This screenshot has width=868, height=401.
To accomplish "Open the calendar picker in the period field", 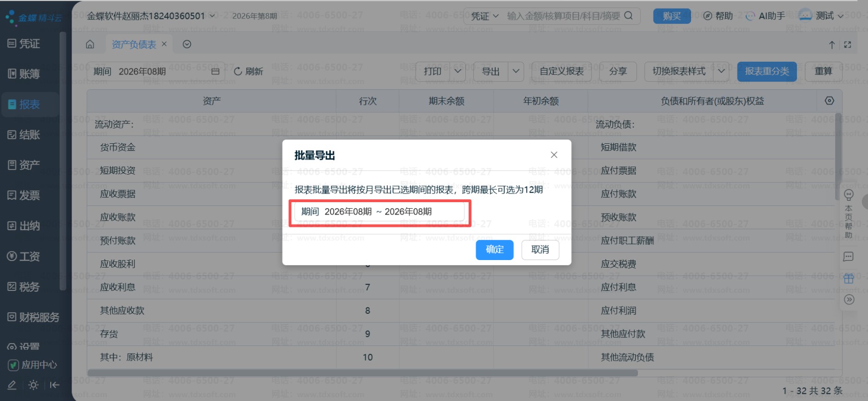I will 215,71.
